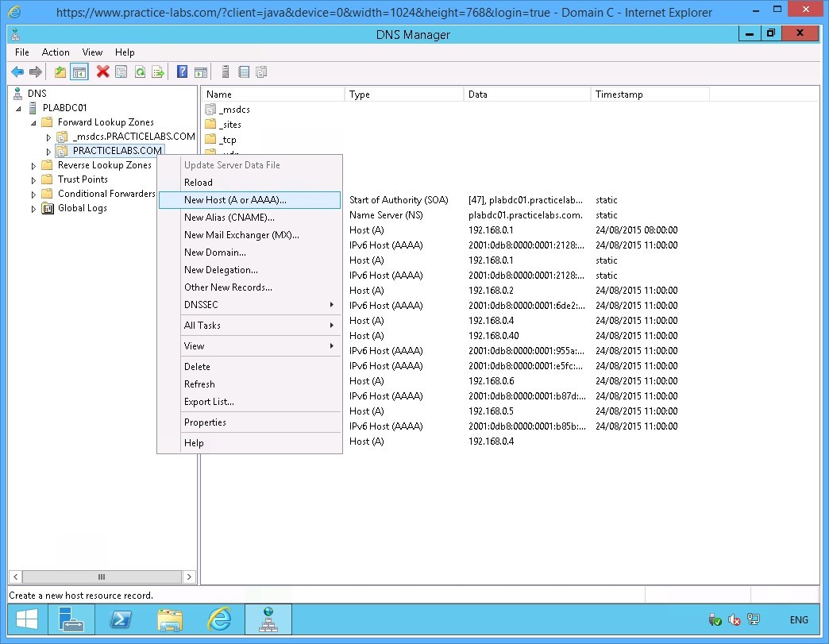The height and width of the screenshot is (644, 829).
Task: Expand the Conditional Forwarders tree node
Action: click(x=33, y=195)
